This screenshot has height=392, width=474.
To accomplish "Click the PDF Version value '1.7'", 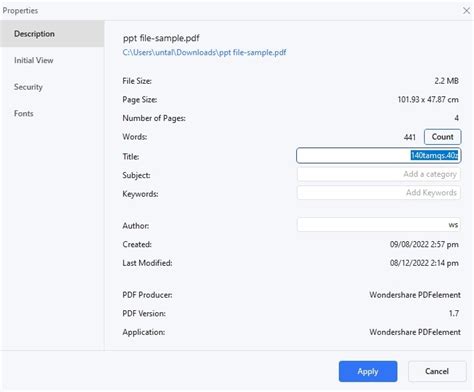I will click(454, 313).
